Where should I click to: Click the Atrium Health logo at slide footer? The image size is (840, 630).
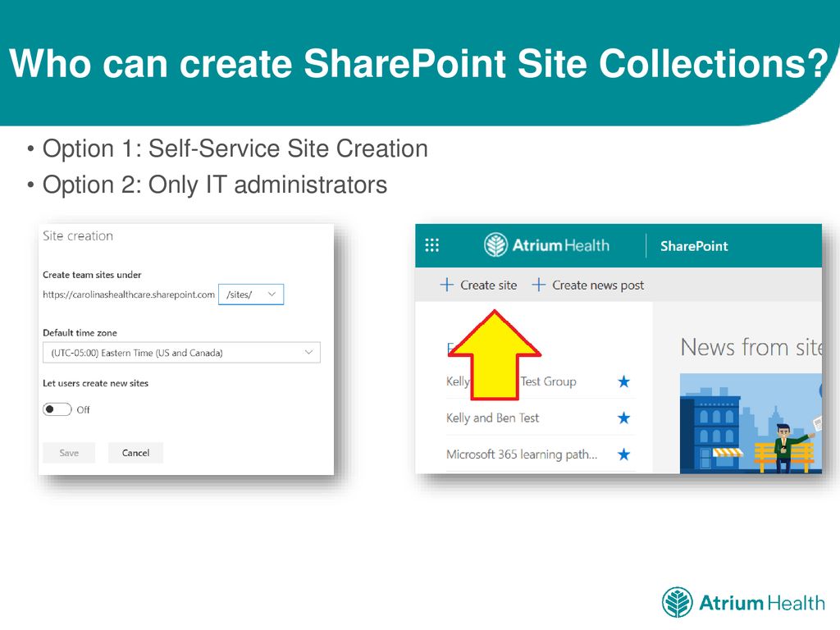[x=743, y=602]
